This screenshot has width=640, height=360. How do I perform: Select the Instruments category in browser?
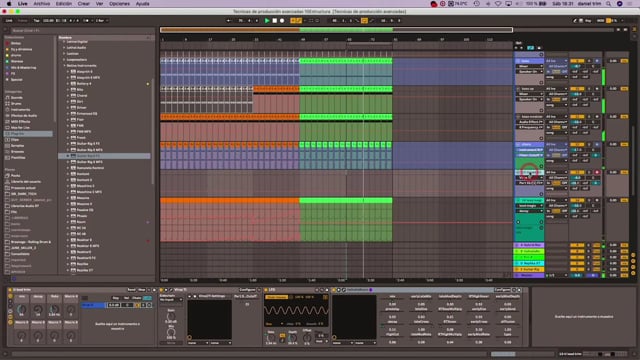[x=20, y=110]
